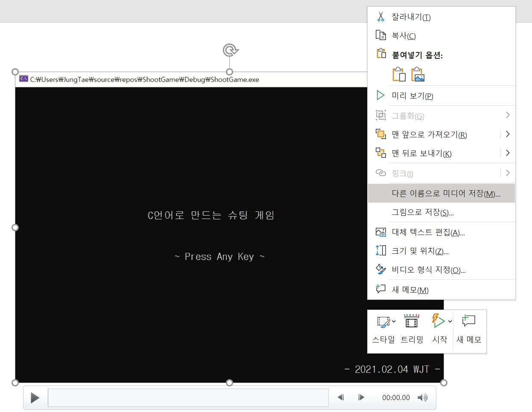Image resolution: width=532 pixels, height=412 pixels.
Task: Open the 맨 앞으로 가져오기 submenu chevron
Action: 508,134
